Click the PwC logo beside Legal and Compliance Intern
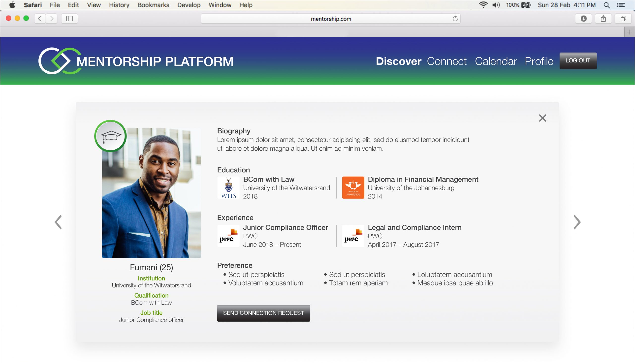 pos(353,236)
